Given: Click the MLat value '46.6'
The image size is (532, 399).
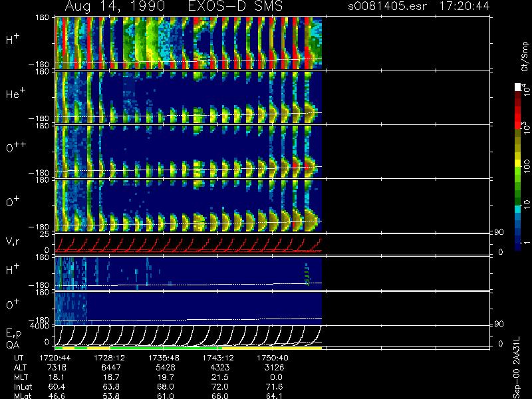Looking at the screenshot, I should [x=58, y=396].
